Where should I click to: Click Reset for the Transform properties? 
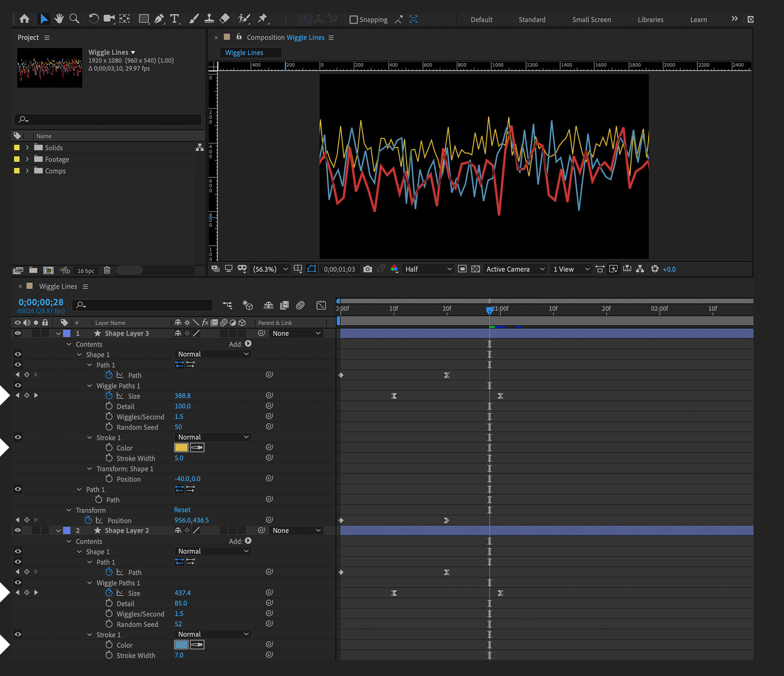click(x=182, y=510)
